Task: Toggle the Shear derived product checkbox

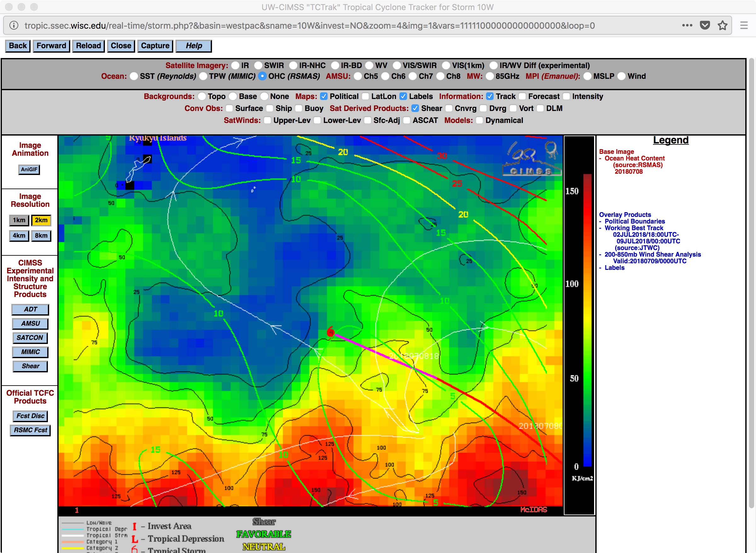Action: 415,108
